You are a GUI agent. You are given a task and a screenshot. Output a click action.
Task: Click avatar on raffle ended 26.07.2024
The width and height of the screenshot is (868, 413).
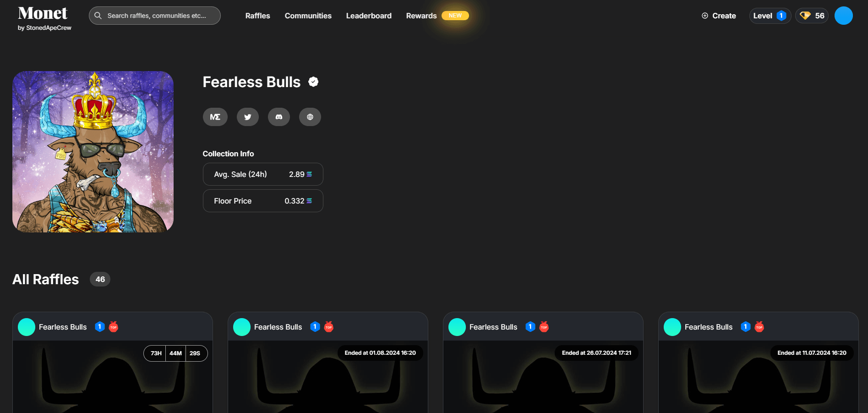(457, 327)
